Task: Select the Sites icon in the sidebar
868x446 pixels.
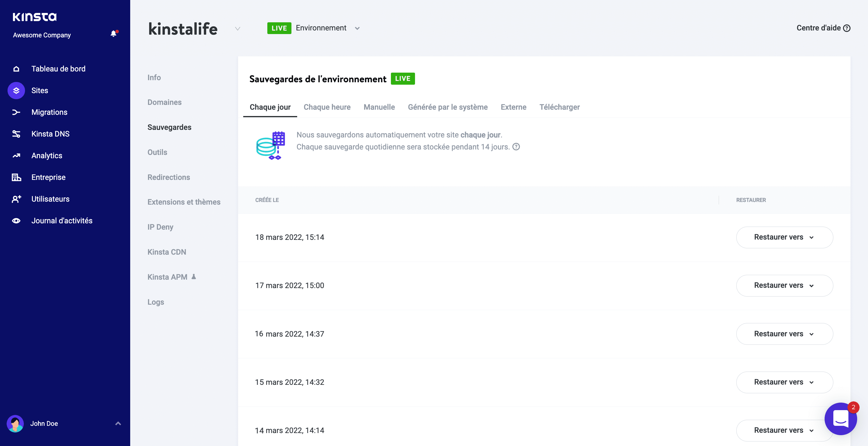Action: coord(16,90)
